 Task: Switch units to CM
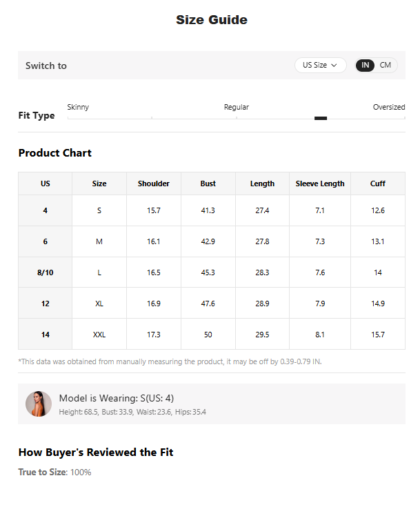[385, 65]
